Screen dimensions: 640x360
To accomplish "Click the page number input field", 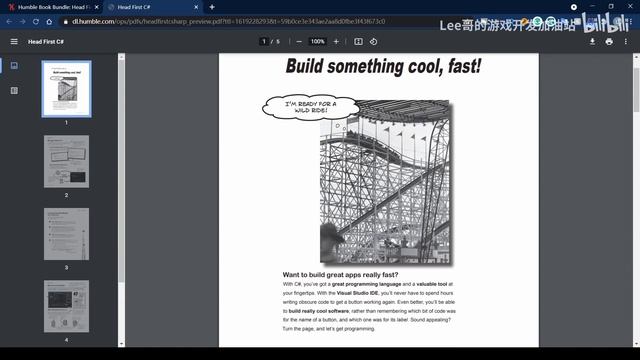I will tap(264, 42).
